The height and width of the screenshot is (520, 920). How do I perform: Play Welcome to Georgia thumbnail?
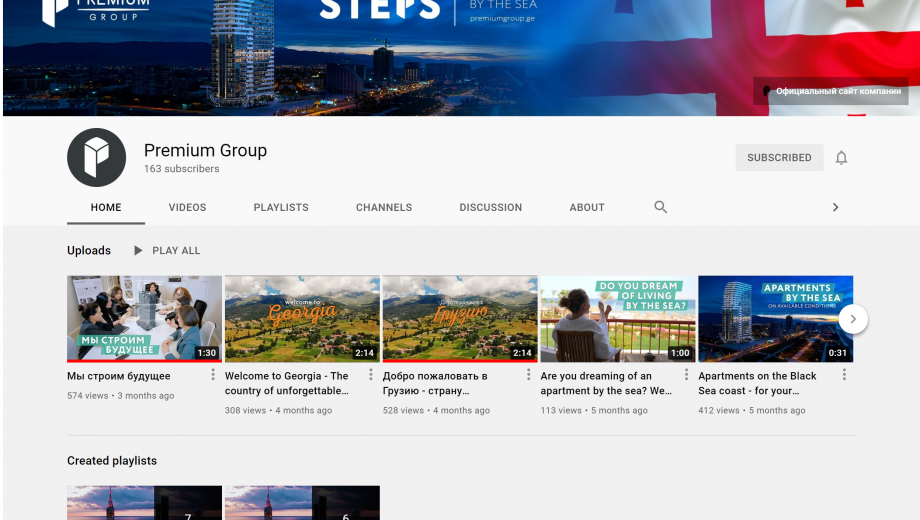tap(302, 319)
